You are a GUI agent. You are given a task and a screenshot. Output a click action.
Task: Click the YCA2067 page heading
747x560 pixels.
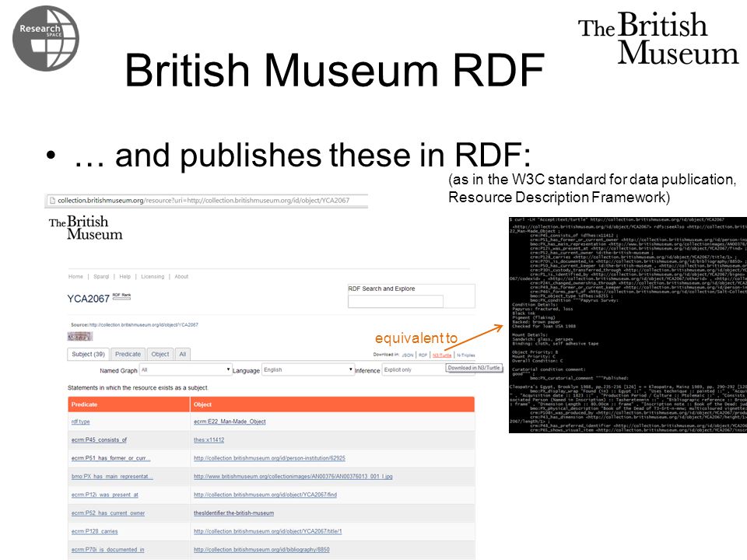(x=88, y=299)
